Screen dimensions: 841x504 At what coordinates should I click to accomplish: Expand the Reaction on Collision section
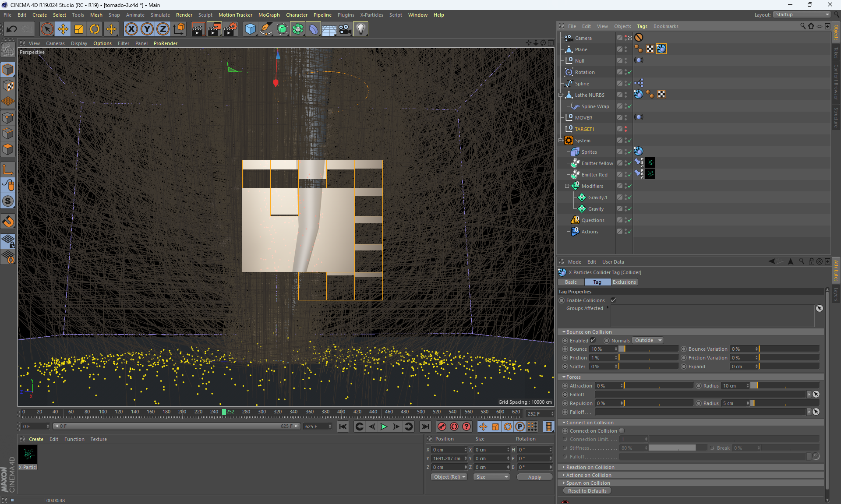pyautogui.click(x=590, y=467)
